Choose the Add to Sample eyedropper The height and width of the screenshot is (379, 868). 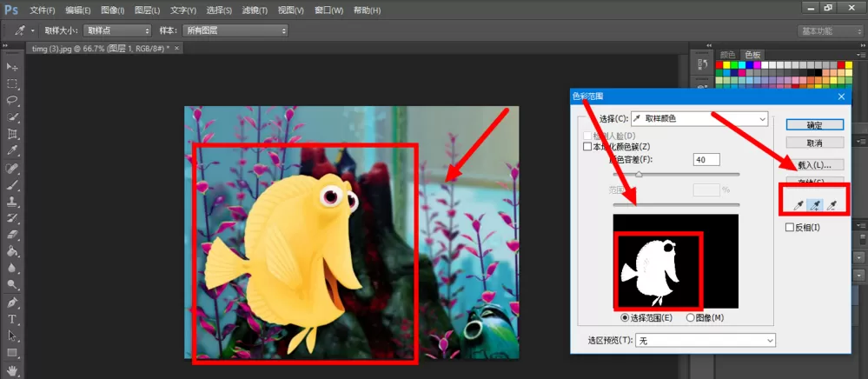(814, 206)
